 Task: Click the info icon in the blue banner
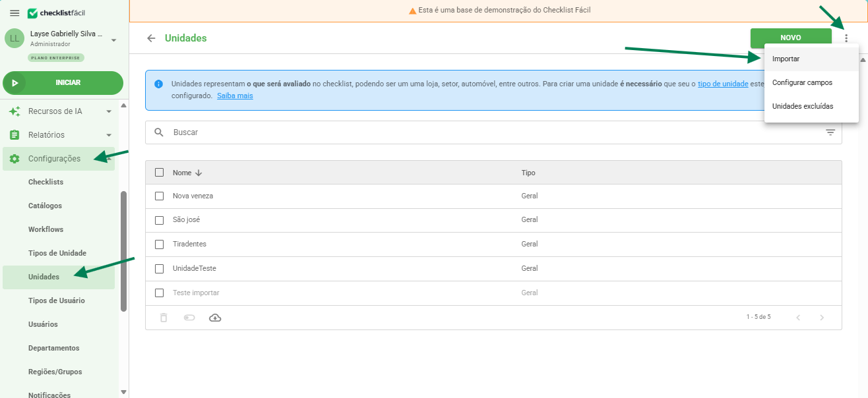[158, 84]
